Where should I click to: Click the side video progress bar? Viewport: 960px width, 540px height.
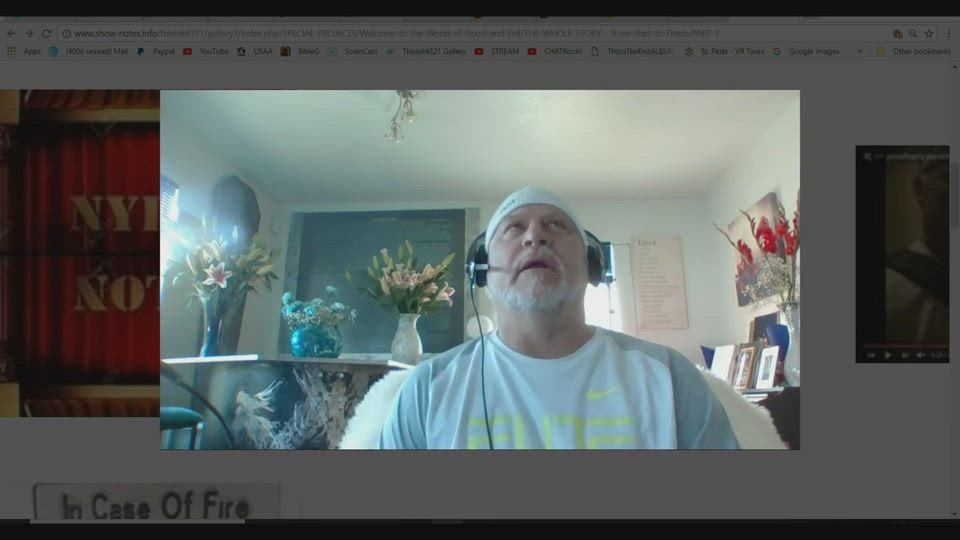coord(901,346)
